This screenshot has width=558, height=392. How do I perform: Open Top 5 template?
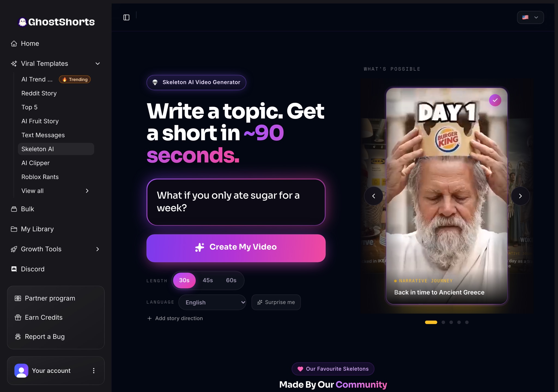pos(29,107)
